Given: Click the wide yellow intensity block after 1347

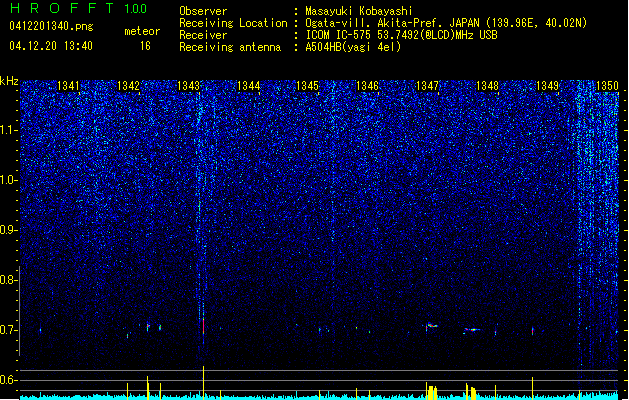Looking at the screenshot, I should [432, 392].
